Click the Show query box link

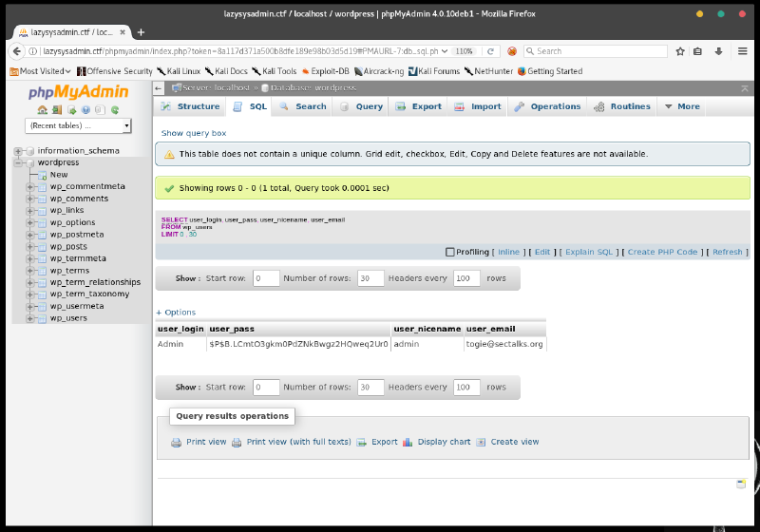194,133
